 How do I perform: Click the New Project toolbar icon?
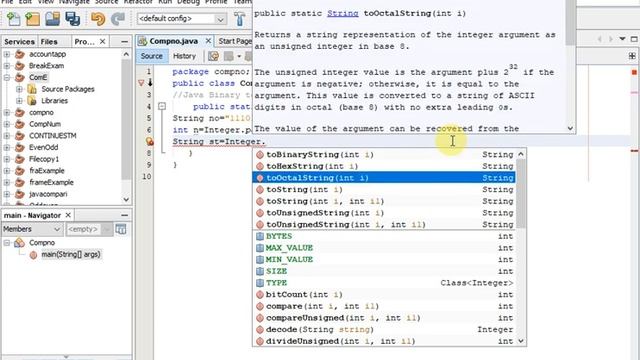click(32, 19)
